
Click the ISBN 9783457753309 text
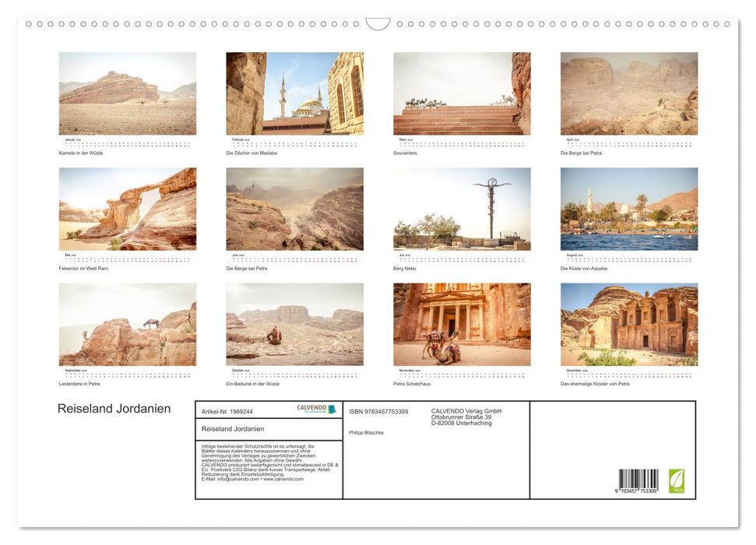pos(378,411)
